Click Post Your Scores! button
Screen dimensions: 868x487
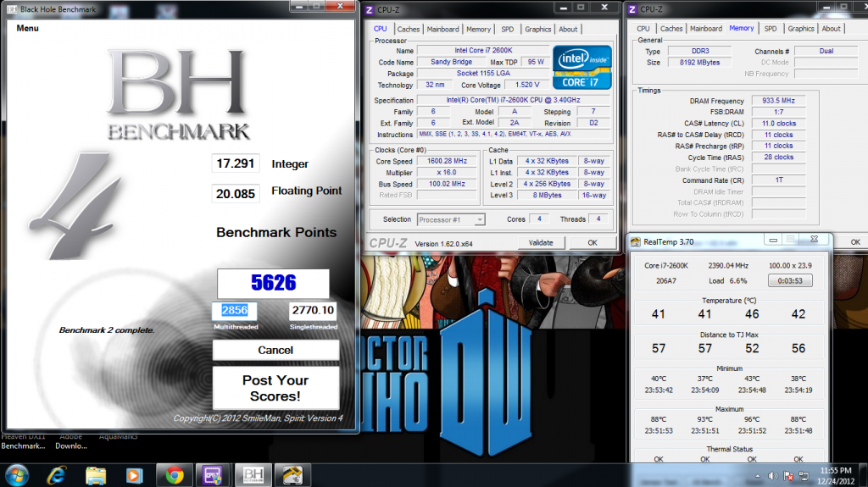(x=275, y=388)
